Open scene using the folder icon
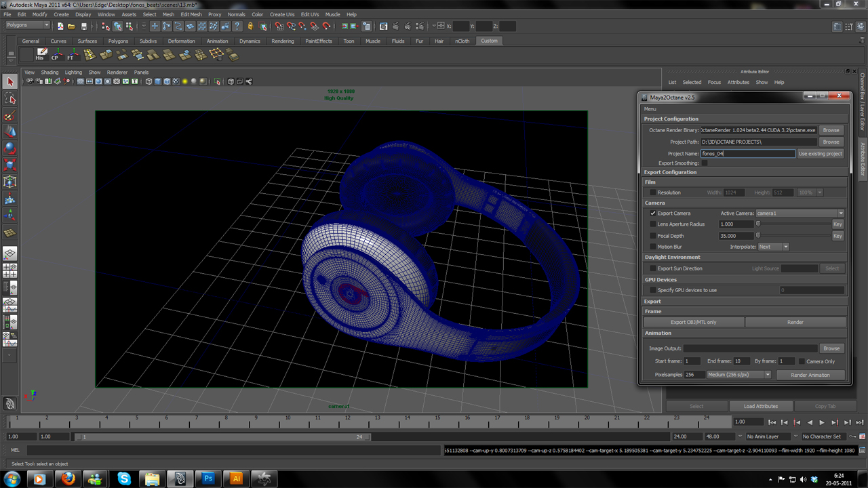868x488 pixels. click(x=71, y=26)
